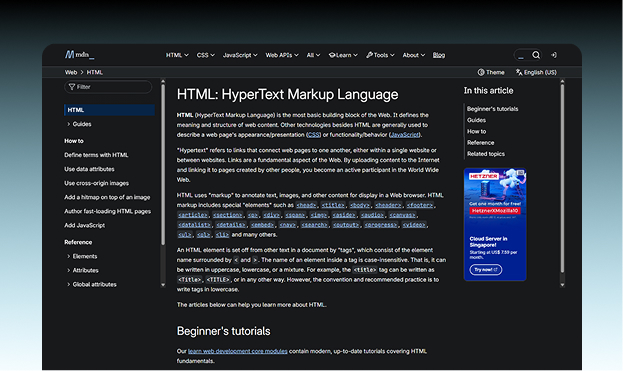Open the English (US) language selector
The width and height of the screenshot is (623, 371).
pos(536,72)
